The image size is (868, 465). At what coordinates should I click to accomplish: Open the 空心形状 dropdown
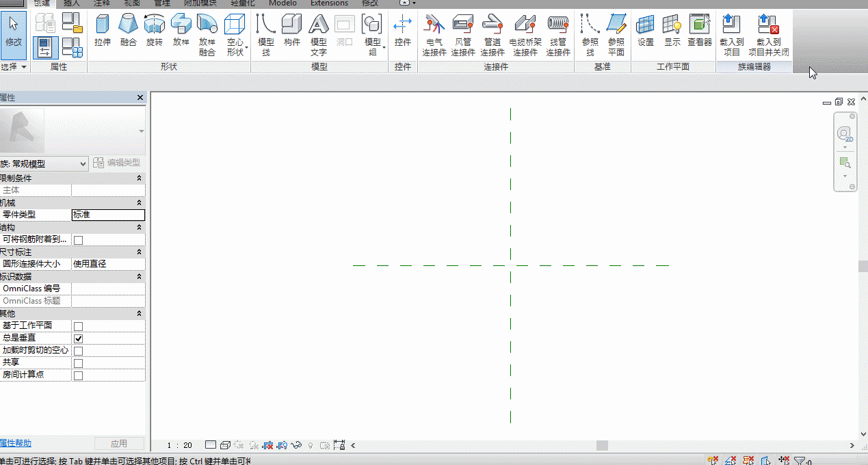click(235, 36)
